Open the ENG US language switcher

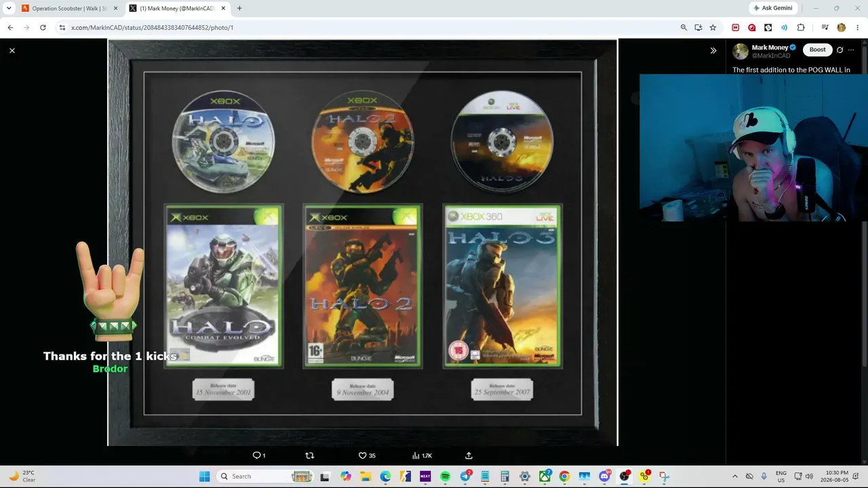781,476
